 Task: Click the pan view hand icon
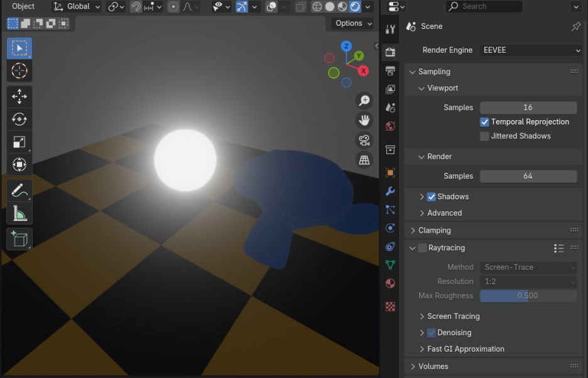tap(364, 120)
